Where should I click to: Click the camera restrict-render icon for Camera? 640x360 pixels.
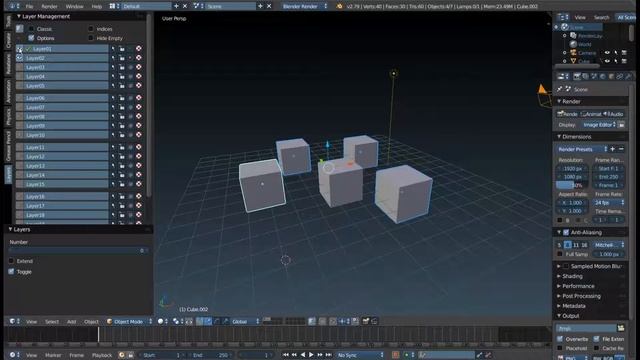point(624,53)
